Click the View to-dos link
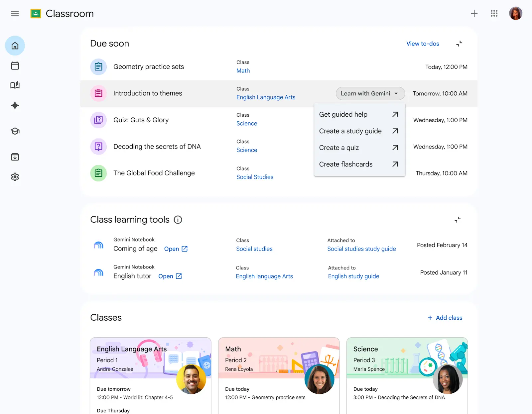The width and height of the screenshot is (532, 414). click(x=423, y=44)
